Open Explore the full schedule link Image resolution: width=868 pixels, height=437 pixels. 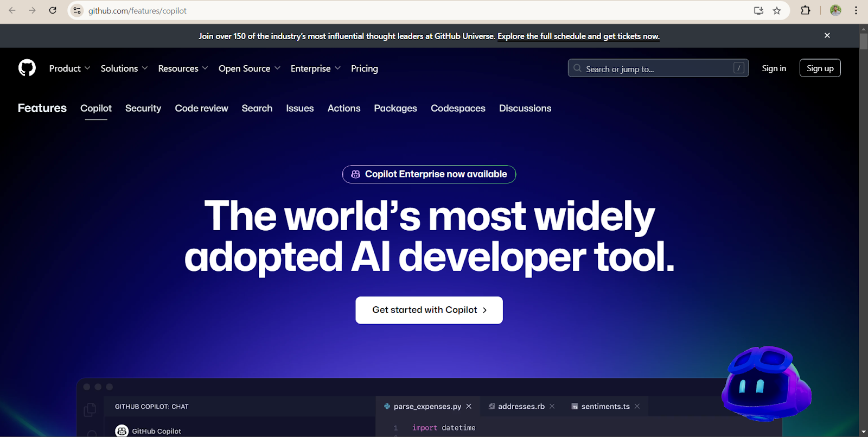(578, 36)
